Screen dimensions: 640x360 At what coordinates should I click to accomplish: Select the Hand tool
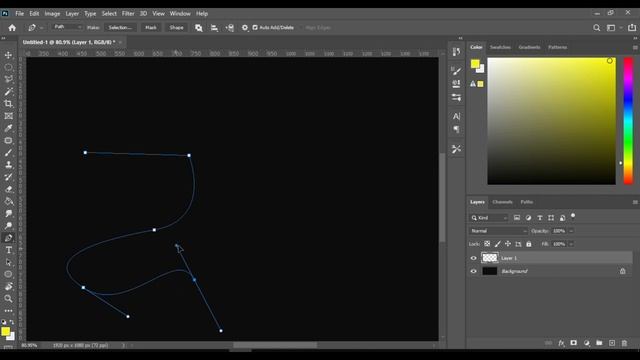click(8, 287)
